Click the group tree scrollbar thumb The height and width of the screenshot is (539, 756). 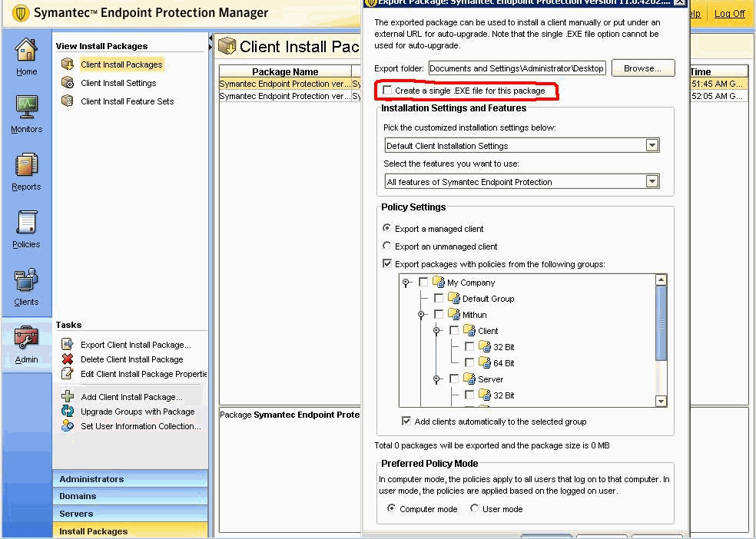[x=661, y=322]
